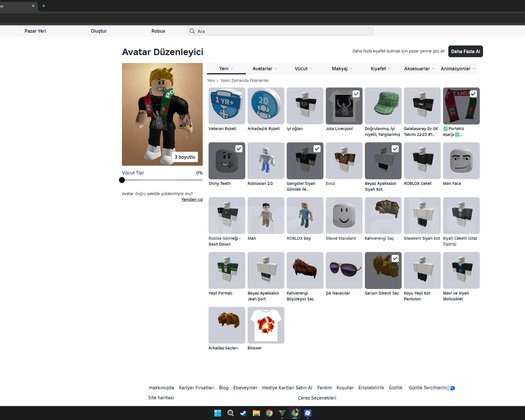Open the Robux nav item
Image resolution: width=525 pixels, height=420 pixels.
tap(158, 31)
